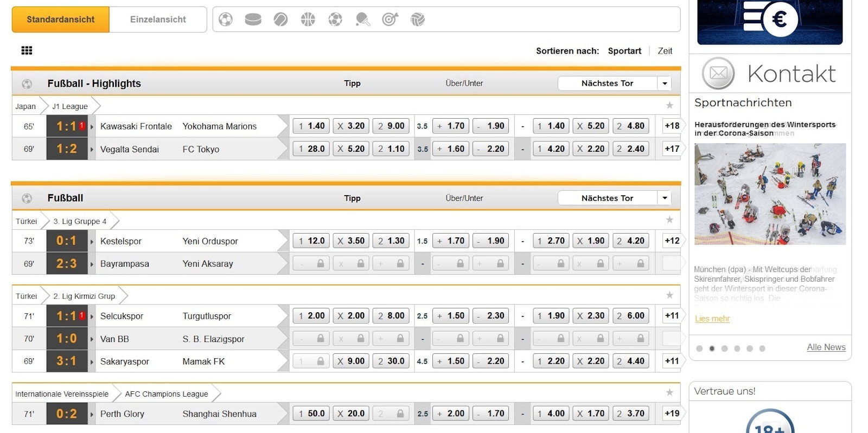Filter by ice hockey puck icon

tap(253, 20)
